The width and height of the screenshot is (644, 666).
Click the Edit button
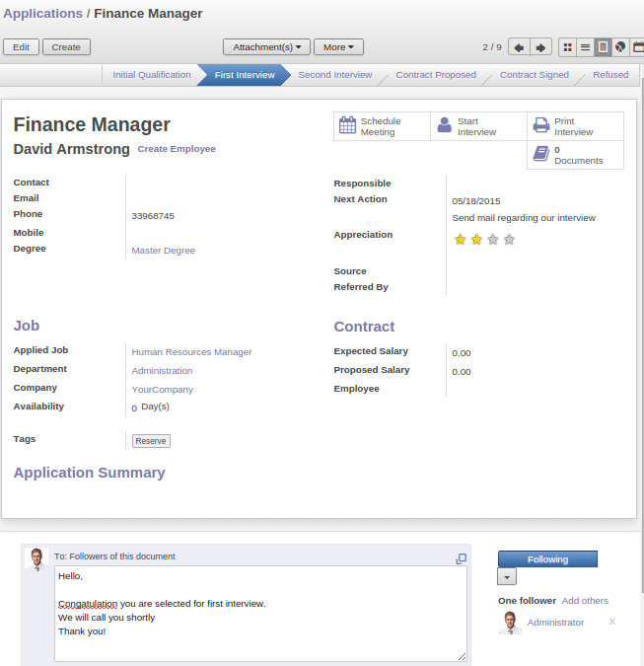click(21, 47)
